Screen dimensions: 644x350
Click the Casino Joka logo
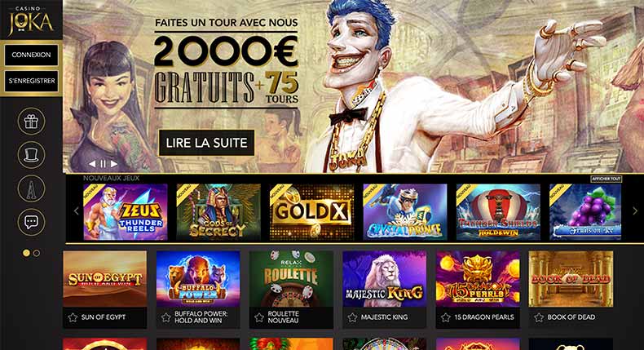click(x=31, y=20)
